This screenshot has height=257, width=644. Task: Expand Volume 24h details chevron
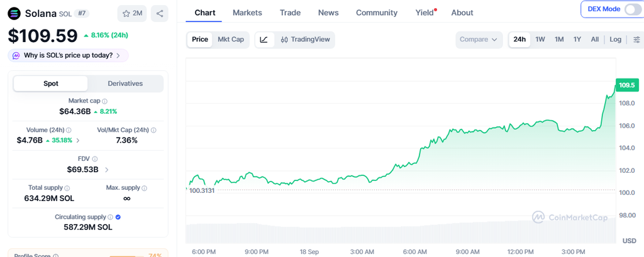pyautogui.click(x=79, y=140)
